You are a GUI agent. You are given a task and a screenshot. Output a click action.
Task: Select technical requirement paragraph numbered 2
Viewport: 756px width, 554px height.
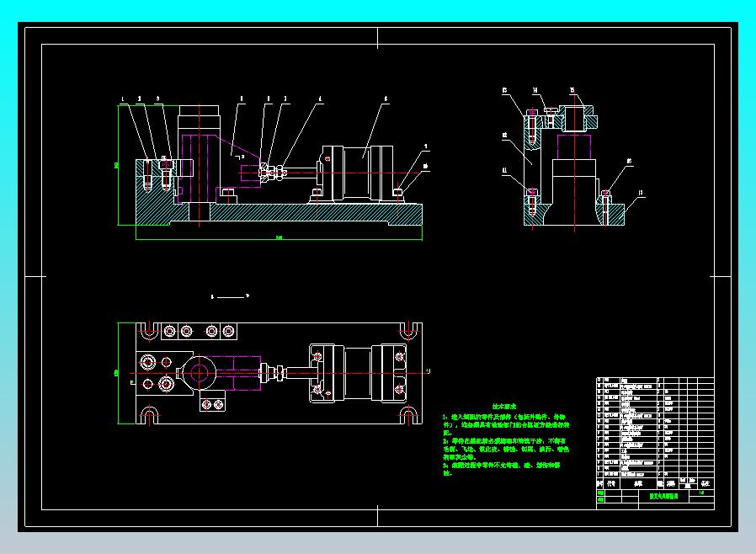click(506, 449)
